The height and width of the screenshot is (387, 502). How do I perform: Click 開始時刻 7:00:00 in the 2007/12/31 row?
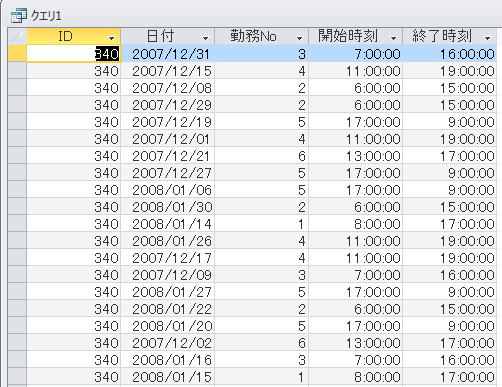coord(356,54)
